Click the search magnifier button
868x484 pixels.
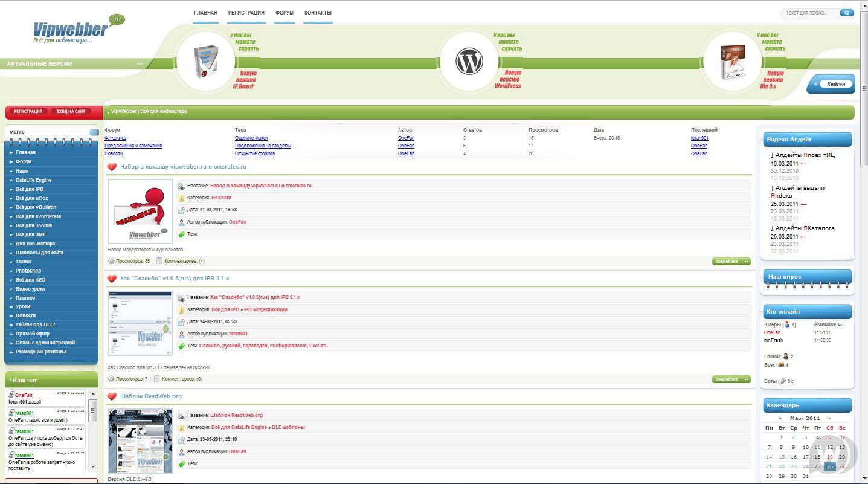pyautogui.click(x=847, y=13)
